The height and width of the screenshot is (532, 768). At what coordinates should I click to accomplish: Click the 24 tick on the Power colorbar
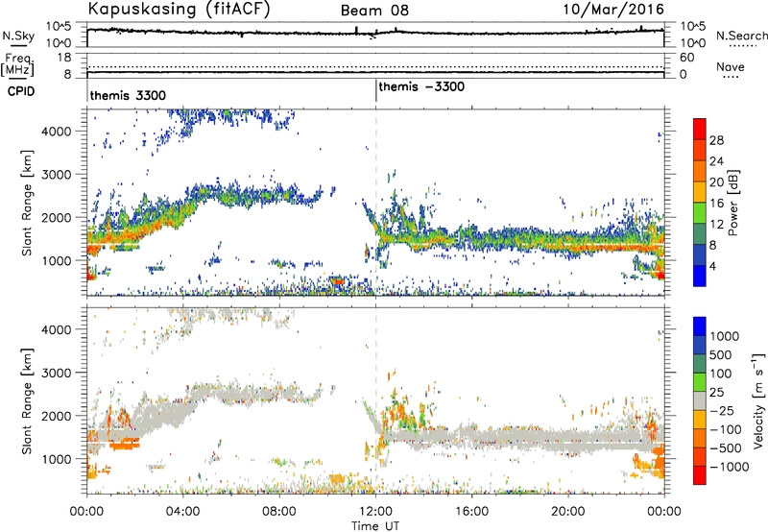point(715,161)
